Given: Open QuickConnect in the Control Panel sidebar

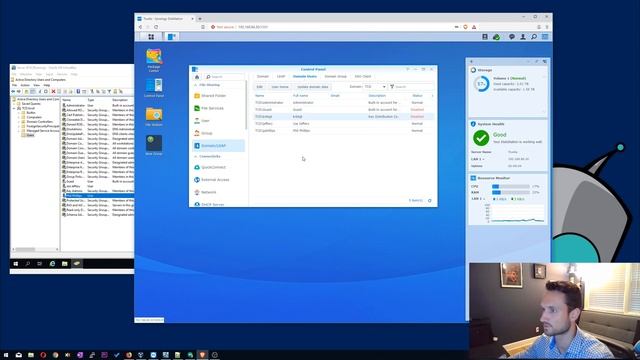Looking at the screenshot, I should coord(218,167).
